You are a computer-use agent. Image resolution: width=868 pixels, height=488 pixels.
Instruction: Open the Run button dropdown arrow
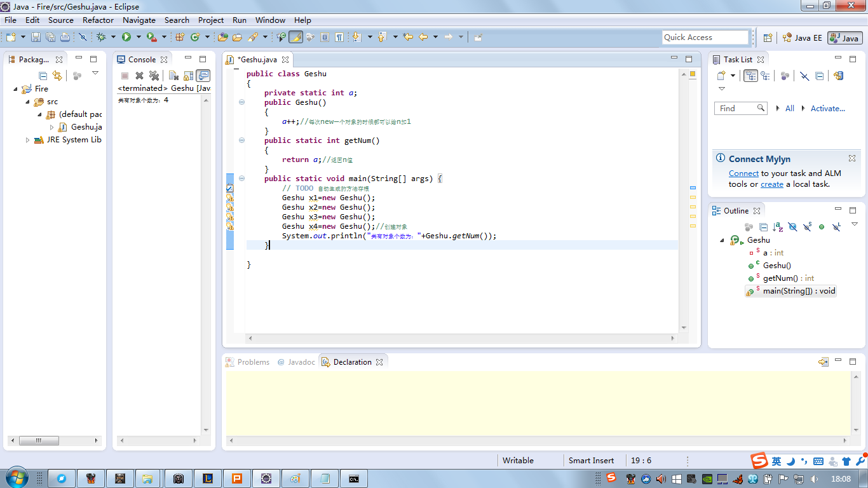tap(138, 37)
